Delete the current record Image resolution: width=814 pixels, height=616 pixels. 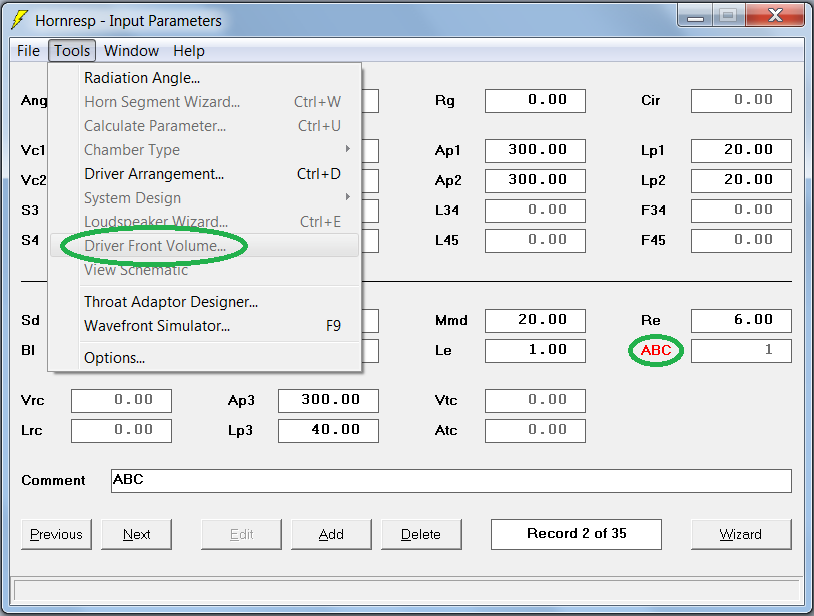pyautogui.click(x=421, y=534)
